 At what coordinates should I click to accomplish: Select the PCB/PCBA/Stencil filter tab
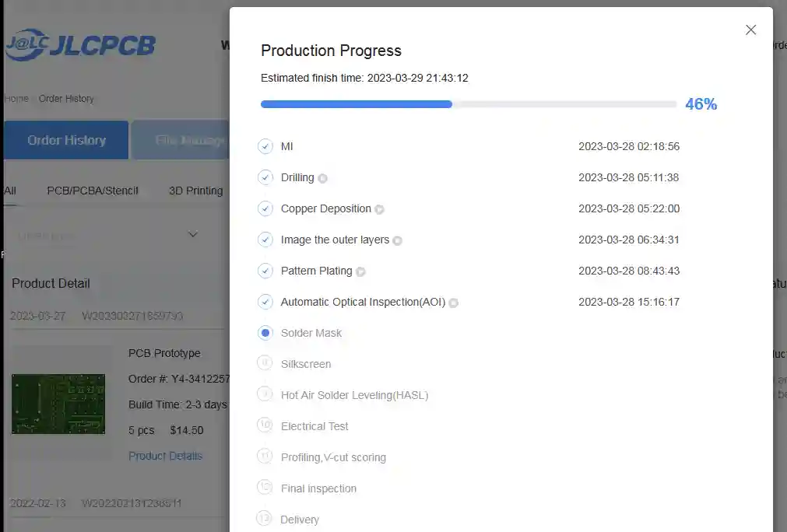[93, 191]
